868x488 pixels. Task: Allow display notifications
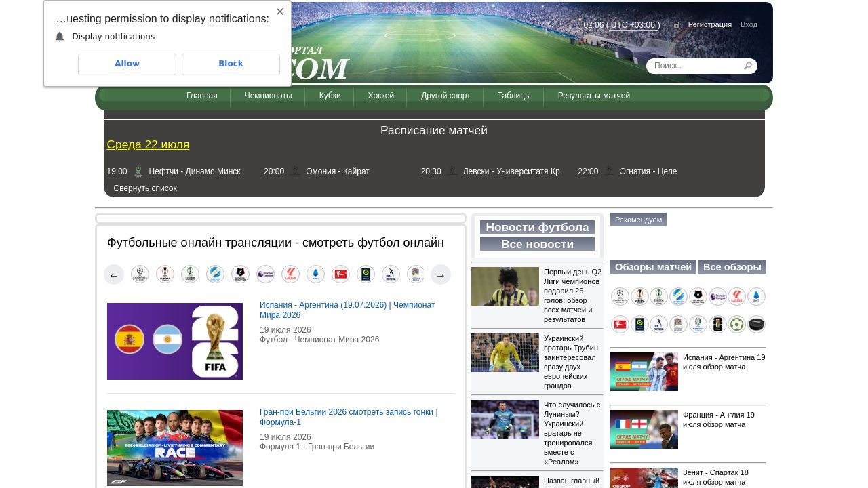(127, 64)
